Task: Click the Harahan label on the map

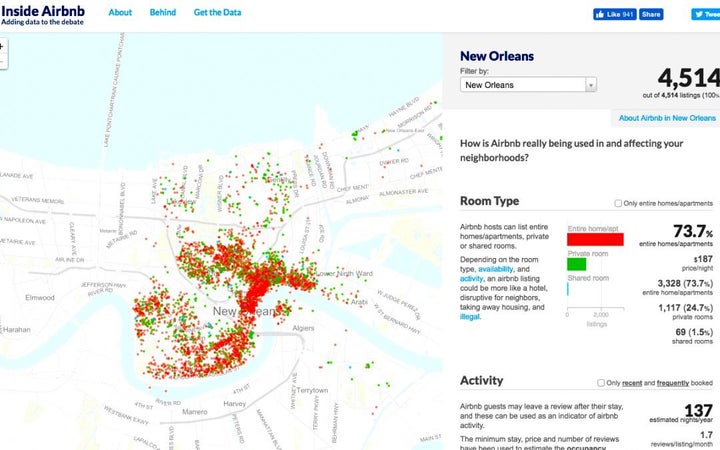Action: [17, 329]
